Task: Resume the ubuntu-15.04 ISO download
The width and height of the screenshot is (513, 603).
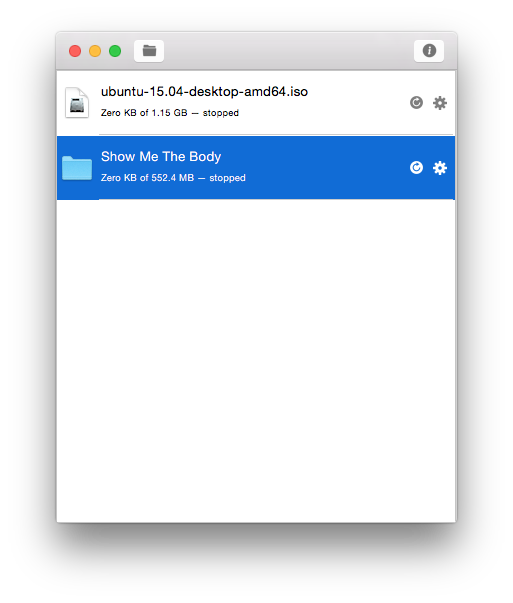Action: tap(416, 103)
